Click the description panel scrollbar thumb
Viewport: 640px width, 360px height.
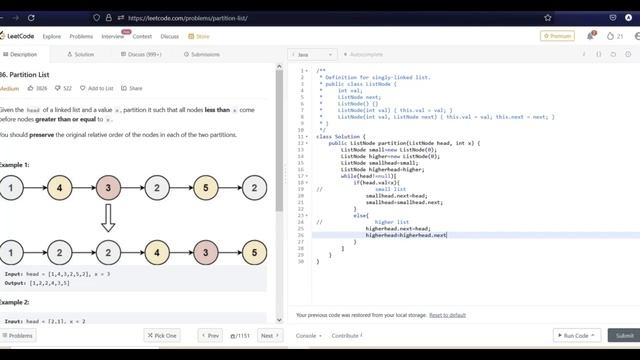click(x=279, y=141)
